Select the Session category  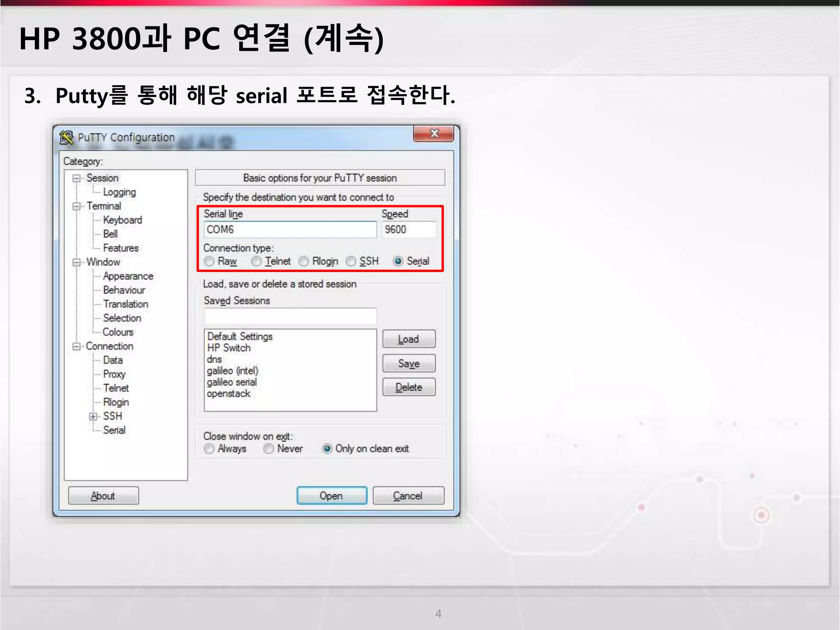102,178
